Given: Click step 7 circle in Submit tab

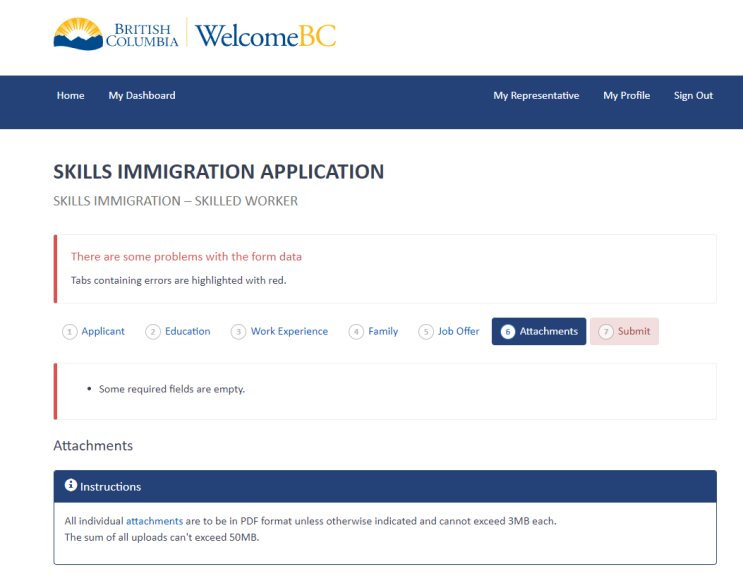Looking at the screenshot, I should (x=606, y=332).
